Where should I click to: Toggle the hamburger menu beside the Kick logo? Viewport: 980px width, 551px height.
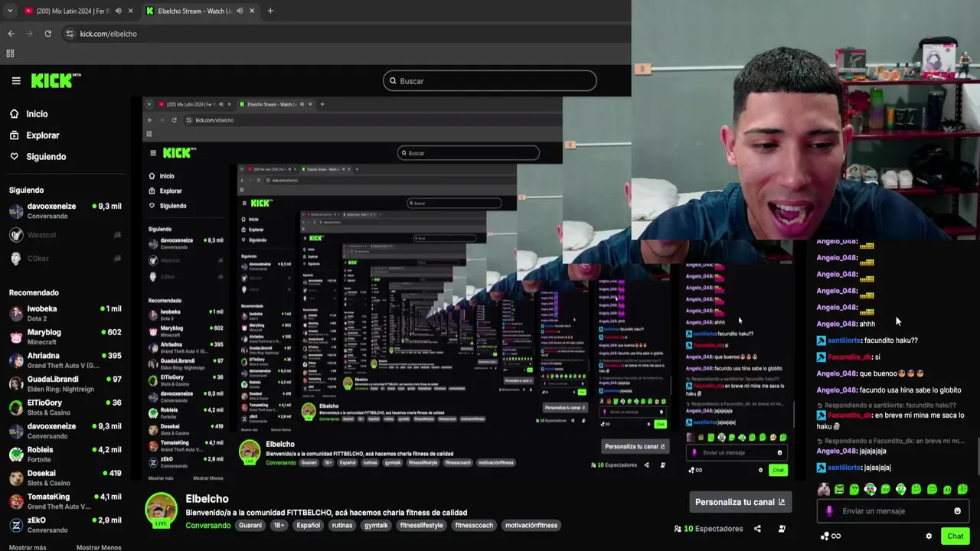click(x=16, y=80)
